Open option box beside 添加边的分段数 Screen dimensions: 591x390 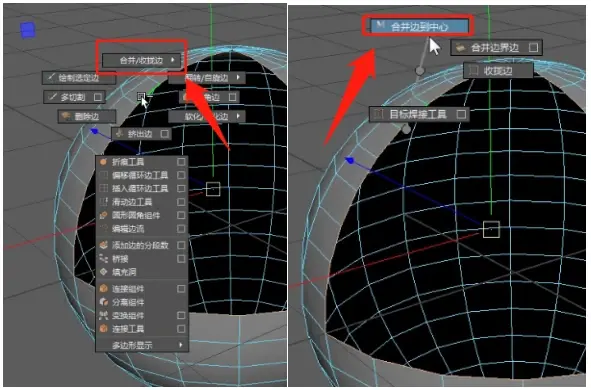[x=181, y=245]
